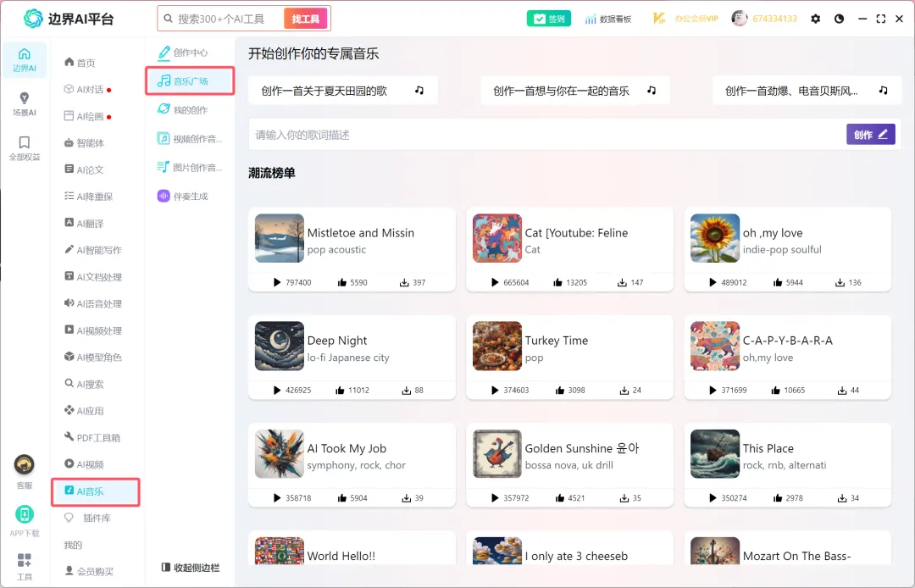915x588 pixels.
Task: Like the Golden Sunshine song
Action: [560, 498]
